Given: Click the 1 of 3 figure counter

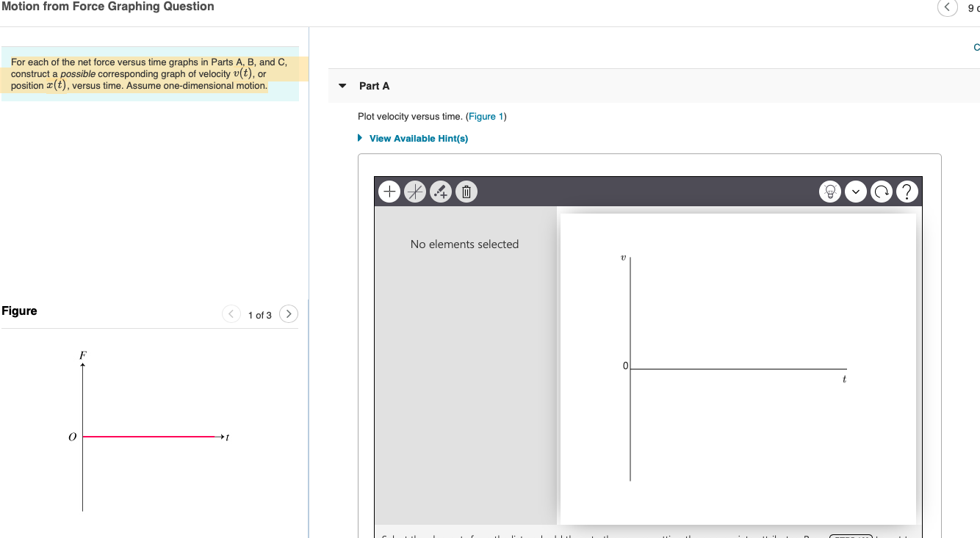Looking at the screenshot, I should coord(259,315).
